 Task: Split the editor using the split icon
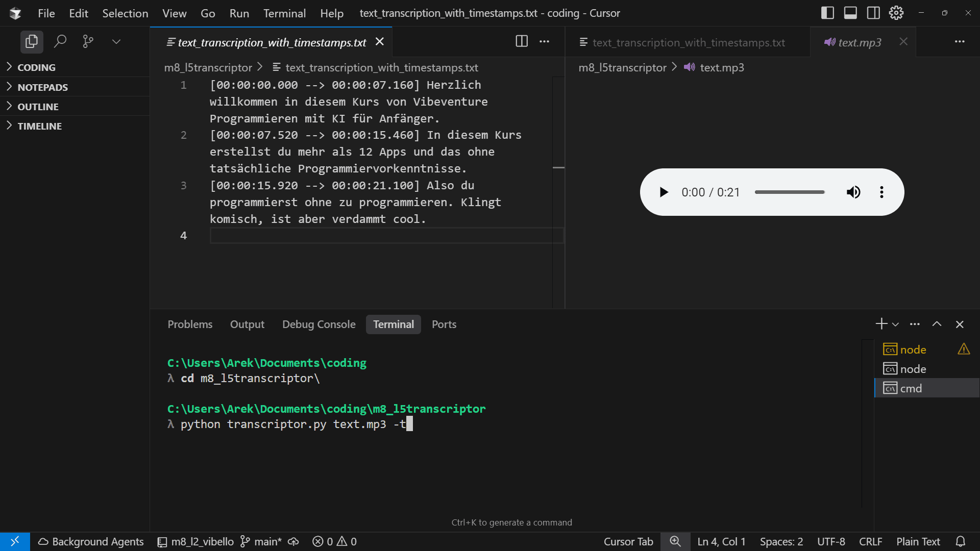click(521, 41)
